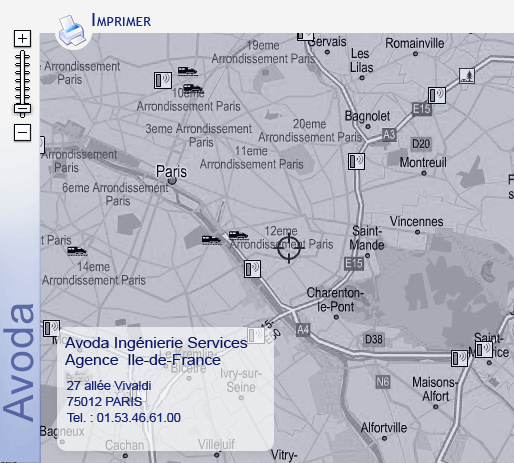The image size is (514, 463).
Task: Click radar icon near the E15 sign by Bagnolet
Action: [x=437, y=95]
